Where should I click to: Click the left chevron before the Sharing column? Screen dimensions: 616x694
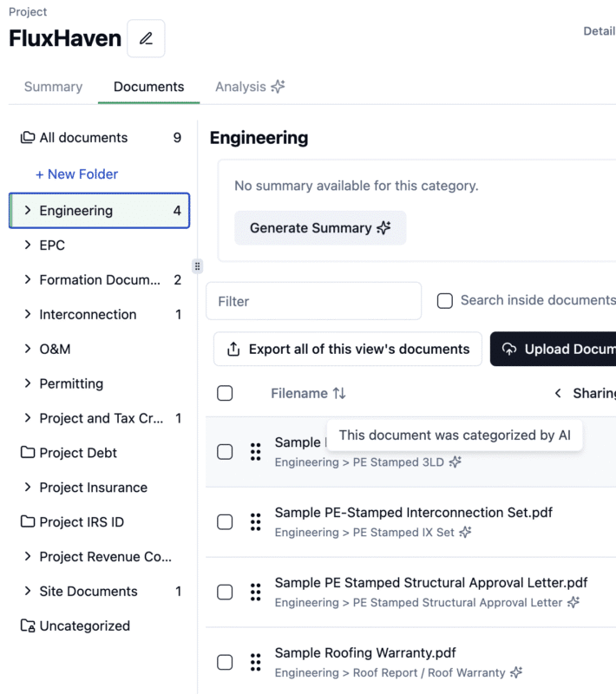pyautogui.click(x=558, y=393)
